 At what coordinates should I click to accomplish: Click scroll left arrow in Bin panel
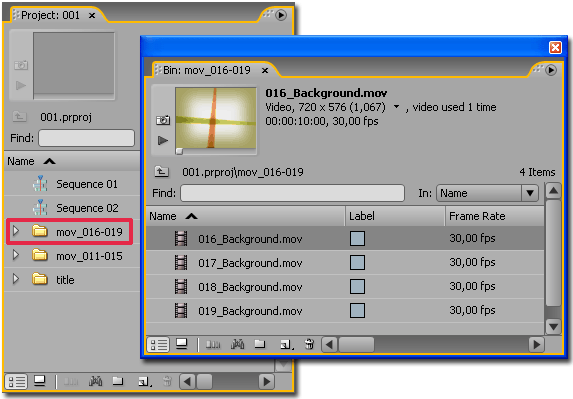(x=330, y=345)
